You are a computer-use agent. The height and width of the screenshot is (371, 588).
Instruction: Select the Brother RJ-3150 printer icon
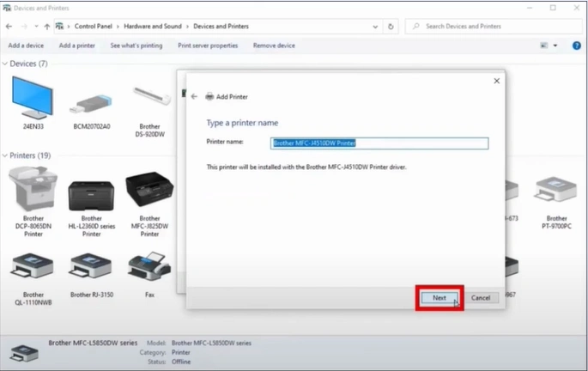[91, 267]
